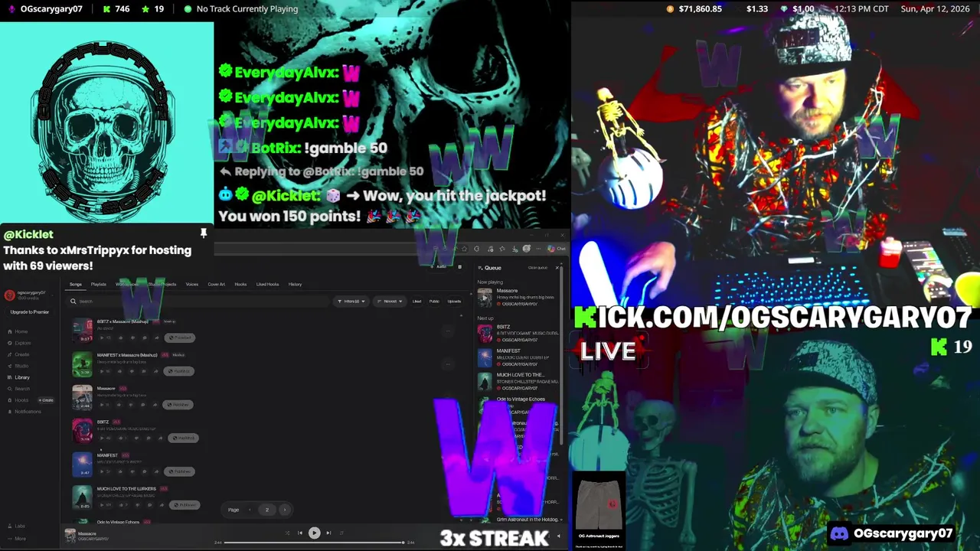Open the Copilot Chat icon in browser toolbar
Viewport: 980px width, 551px height.
coord(557,248)
